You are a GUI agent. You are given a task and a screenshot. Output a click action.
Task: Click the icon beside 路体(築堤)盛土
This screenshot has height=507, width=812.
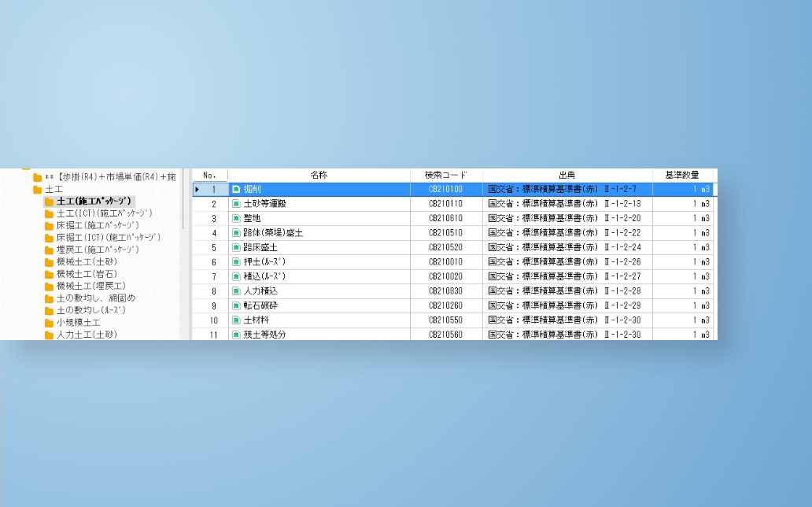[236, 233]
